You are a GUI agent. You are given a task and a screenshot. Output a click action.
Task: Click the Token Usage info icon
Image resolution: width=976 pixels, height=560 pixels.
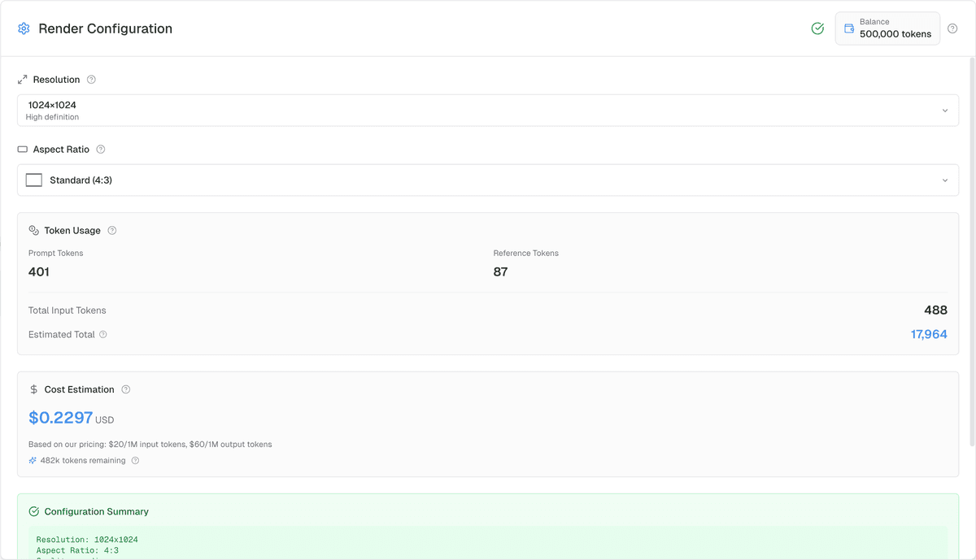pos(112,230)
